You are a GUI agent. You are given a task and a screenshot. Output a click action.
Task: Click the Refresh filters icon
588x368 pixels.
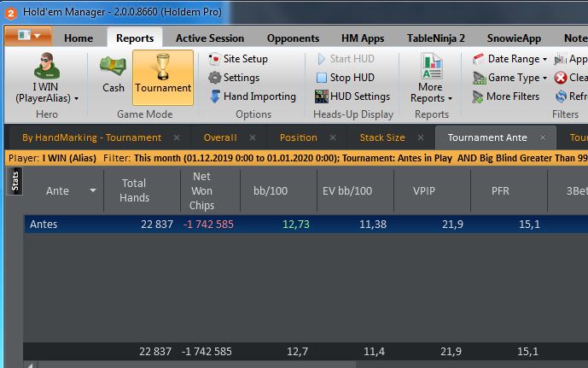(561, 96)
